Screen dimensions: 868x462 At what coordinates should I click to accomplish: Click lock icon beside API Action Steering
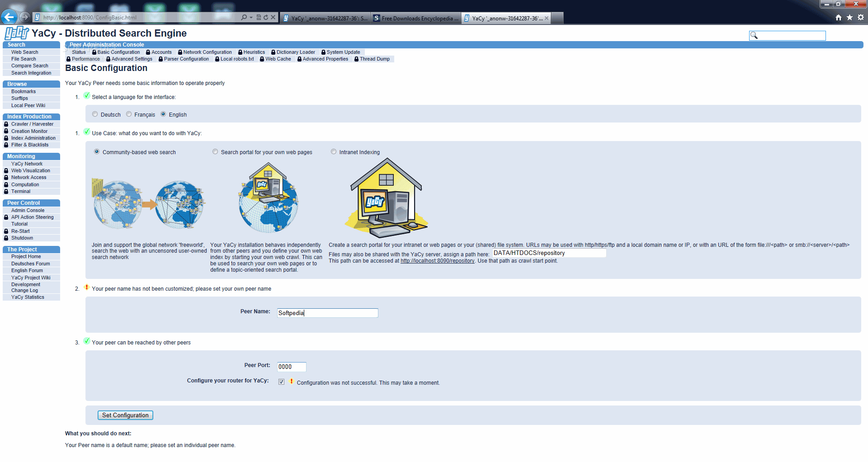[6, 217]
